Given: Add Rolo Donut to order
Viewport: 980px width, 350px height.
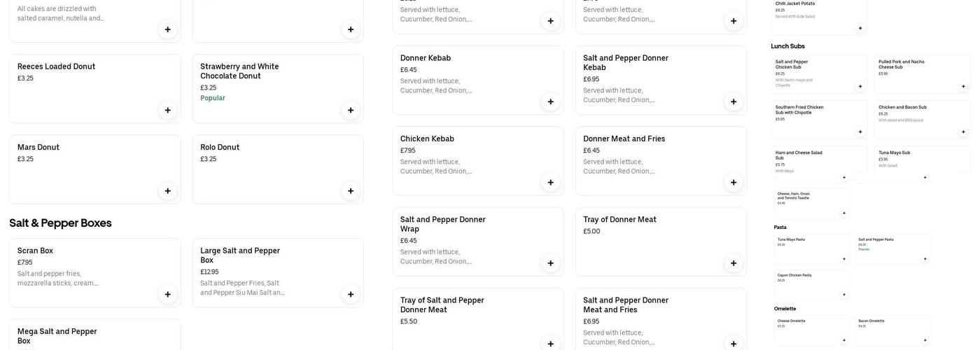Looking at the screenshot, I should 351,191.
